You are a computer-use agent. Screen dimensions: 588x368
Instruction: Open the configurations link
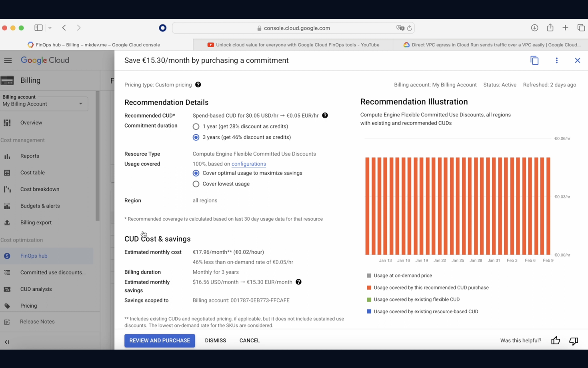[x=249, y=164]
